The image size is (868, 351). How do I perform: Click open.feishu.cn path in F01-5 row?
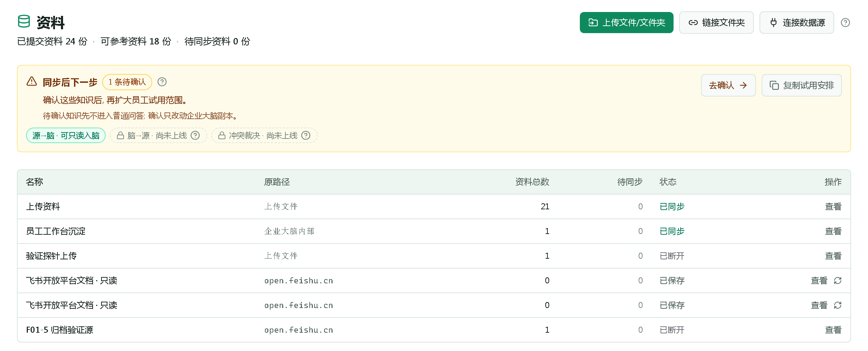pos(299,330)
